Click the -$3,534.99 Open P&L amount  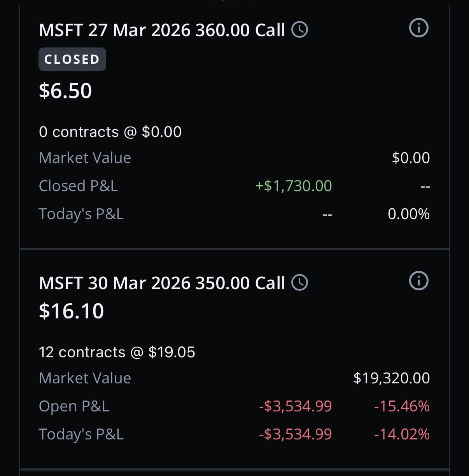pos(295,406)
